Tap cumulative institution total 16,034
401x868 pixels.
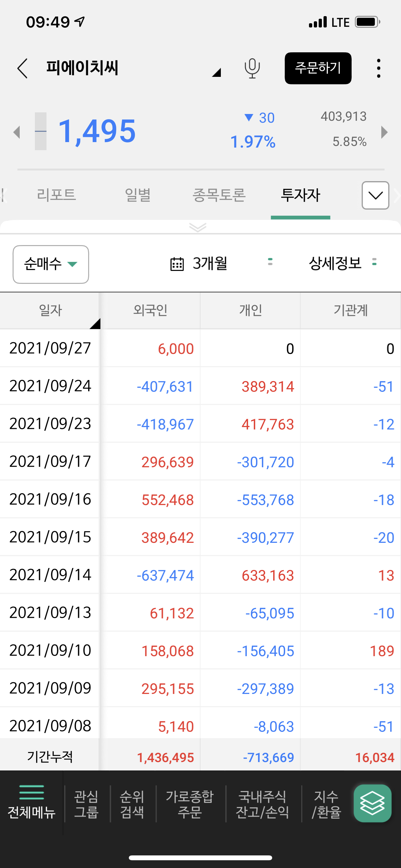tap(375, 758)
